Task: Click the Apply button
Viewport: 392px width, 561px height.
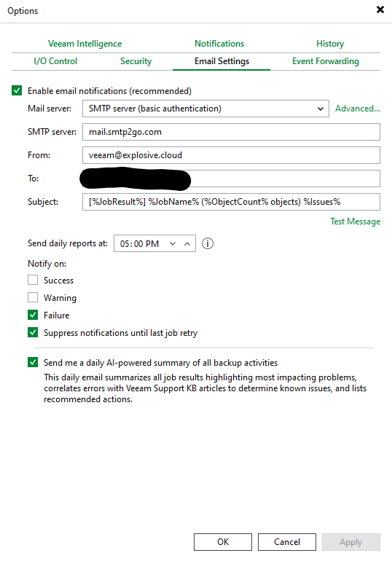Action: pos(351,542)
